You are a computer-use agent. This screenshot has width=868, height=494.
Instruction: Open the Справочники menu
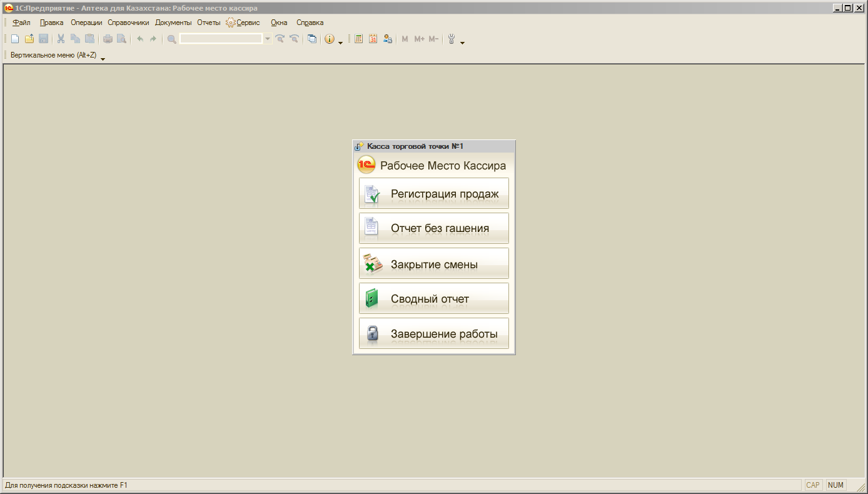coord(128,23)
